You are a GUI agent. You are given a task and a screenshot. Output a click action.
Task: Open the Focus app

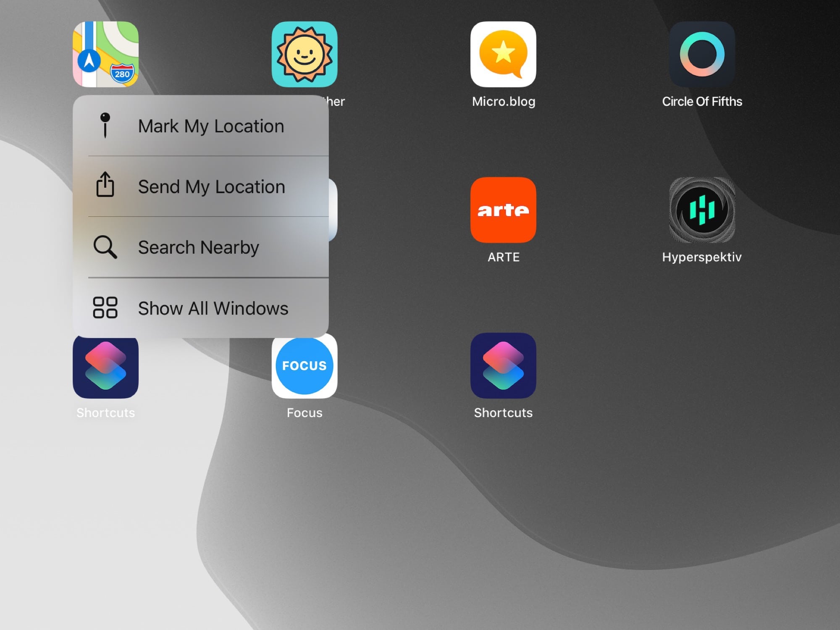pos(304,367)
